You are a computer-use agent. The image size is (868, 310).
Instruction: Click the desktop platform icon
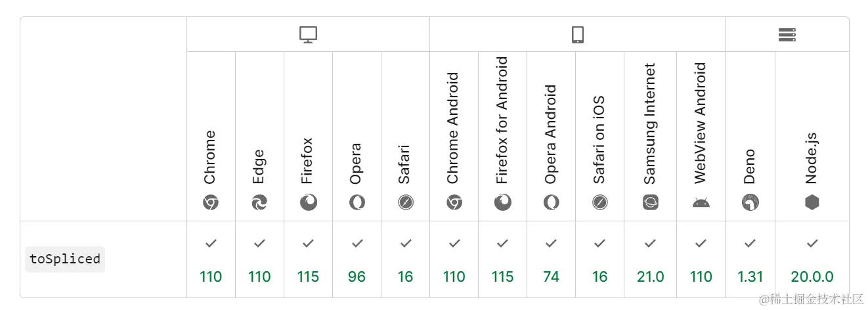[x=308, y=35]
